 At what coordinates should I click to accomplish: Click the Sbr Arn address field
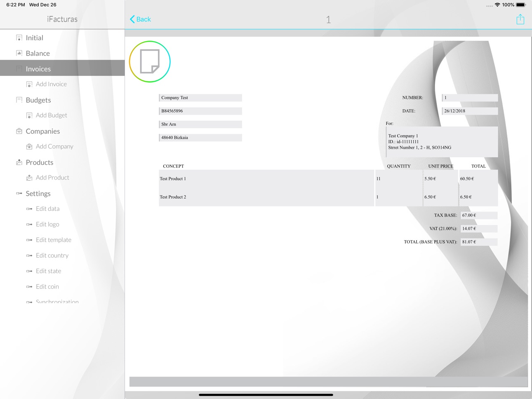tap(200, 124)
